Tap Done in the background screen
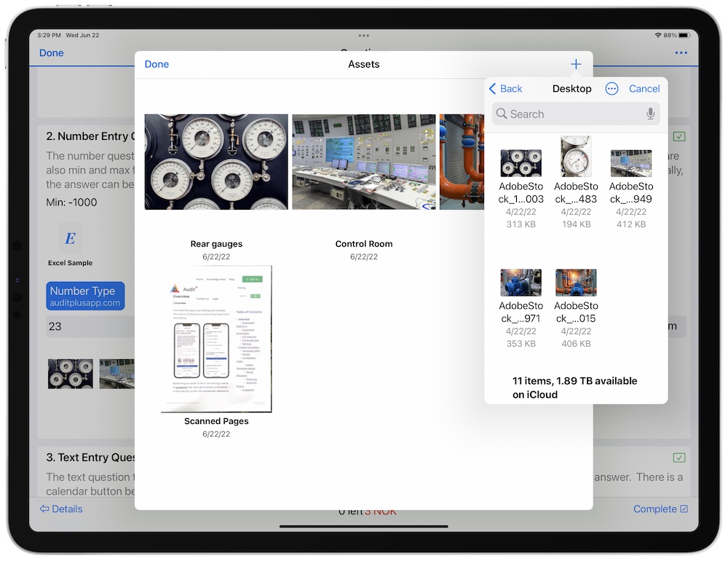The height and width of the screenshot is (561, 728). tap(51, 53)
